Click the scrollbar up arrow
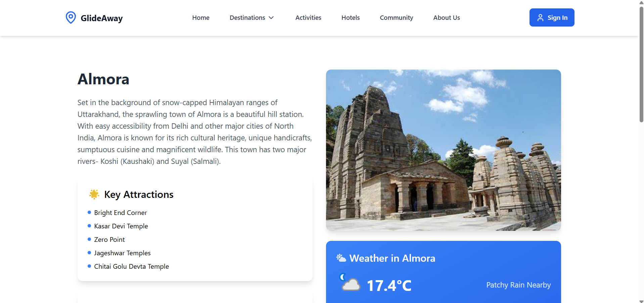This screenshot has width=644, height=303. pyautogui.click(x=641, y=3)
